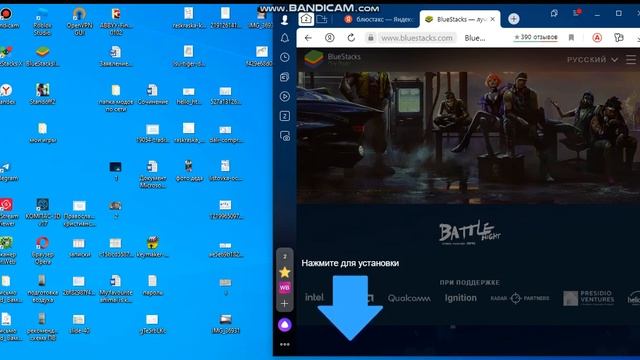Click the page title Blue... in address bar
The height and width of the screenshot is (360, 640).
click(x=475, y=38)
